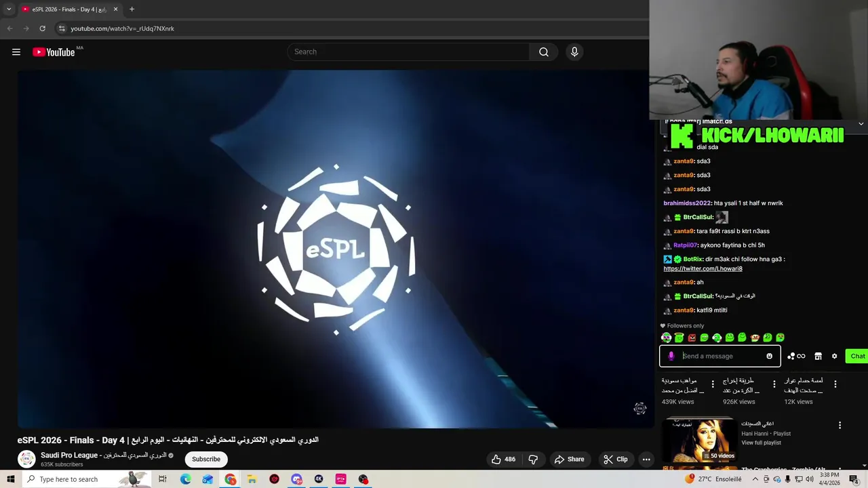Open the YouTube guide hamburger menu
Viewport: 868px width, 488px height.
point(16,52)
